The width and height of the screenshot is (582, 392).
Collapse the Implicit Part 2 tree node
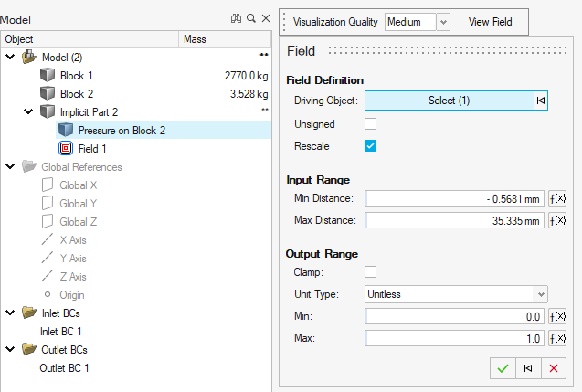(x=29, y=111)
